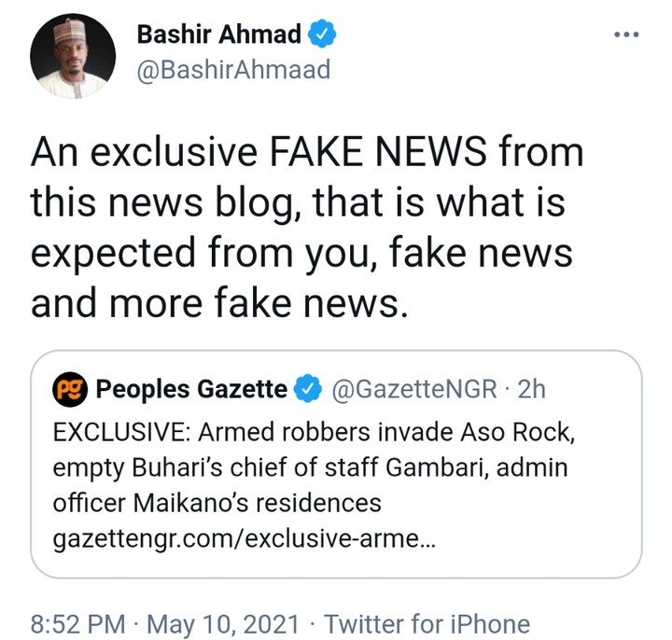The height and width of the screenshot is (640, 672).
Task: Click the Peoples Gazette logo icon
Action: (x=72, y=388)
